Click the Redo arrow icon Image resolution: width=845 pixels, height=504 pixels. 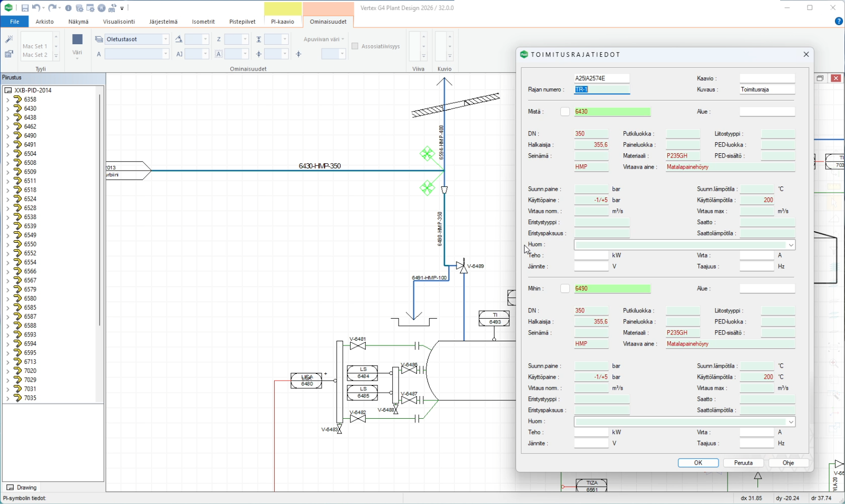[x=52, y=8]
